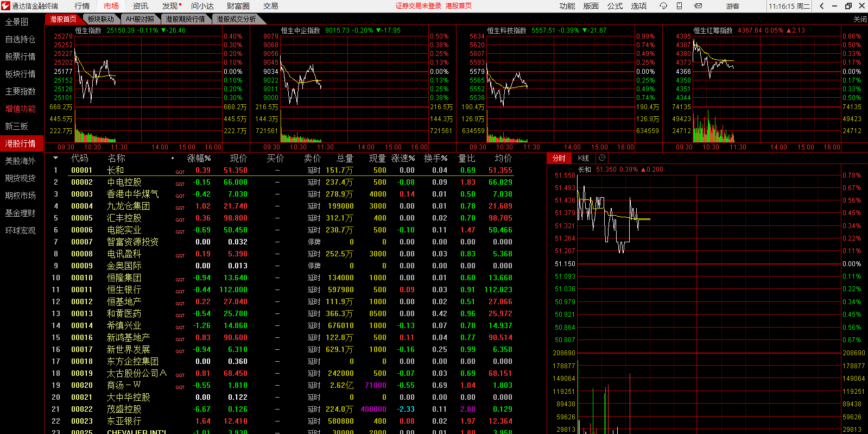Switch the chart to K线 view
This screenshot has height=434, width=868.
click(x=584, y=158)
